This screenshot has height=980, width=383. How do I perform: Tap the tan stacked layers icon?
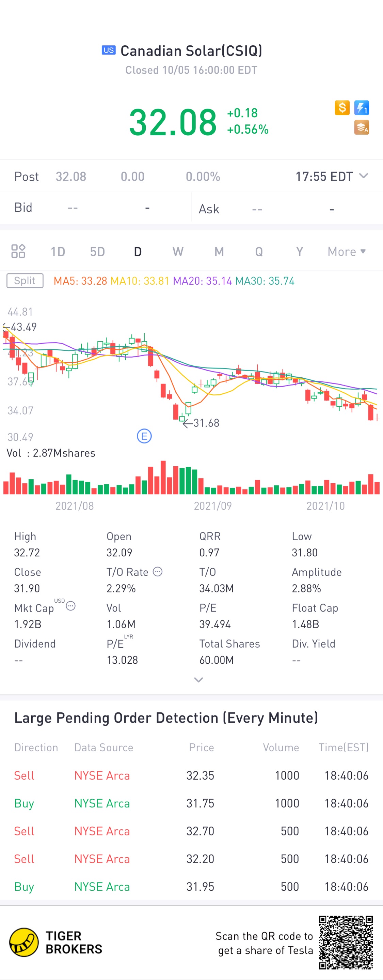tap(361, 127)
